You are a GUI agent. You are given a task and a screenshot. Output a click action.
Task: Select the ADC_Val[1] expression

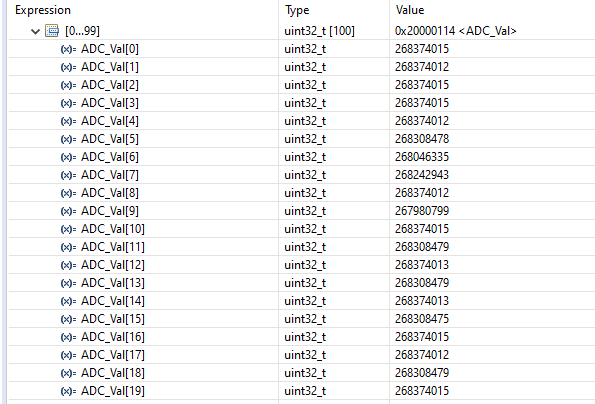click(x=110, y=67)
